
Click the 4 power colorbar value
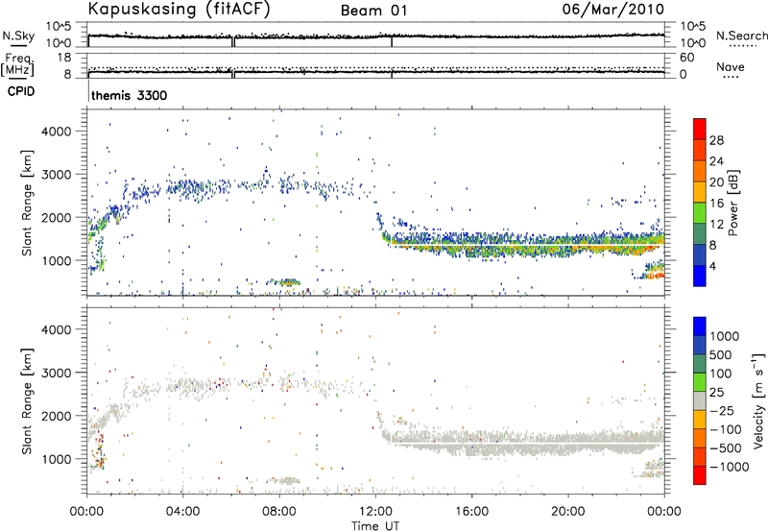(713, 266)
